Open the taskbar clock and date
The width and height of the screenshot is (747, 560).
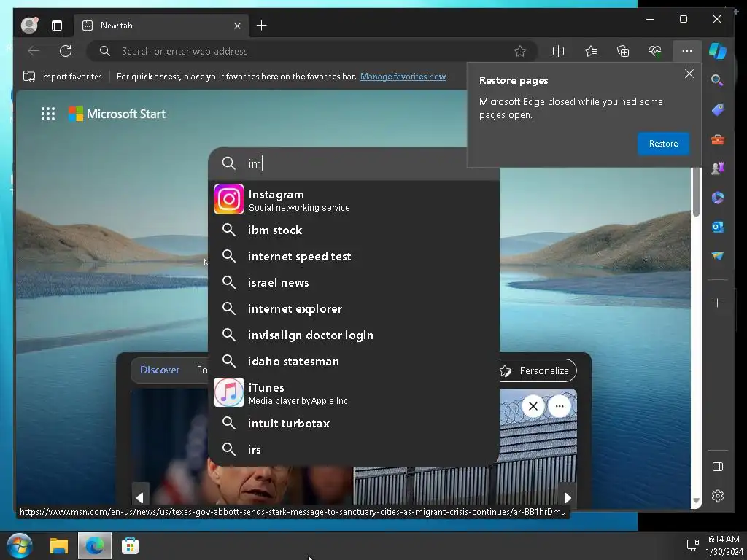[724, 545]
